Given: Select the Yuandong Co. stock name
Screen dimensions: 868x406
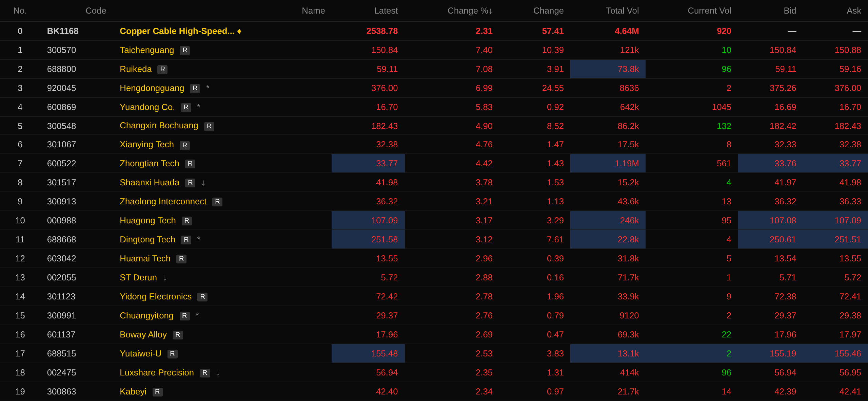Looking at the screenshot, I should point(147,107).
